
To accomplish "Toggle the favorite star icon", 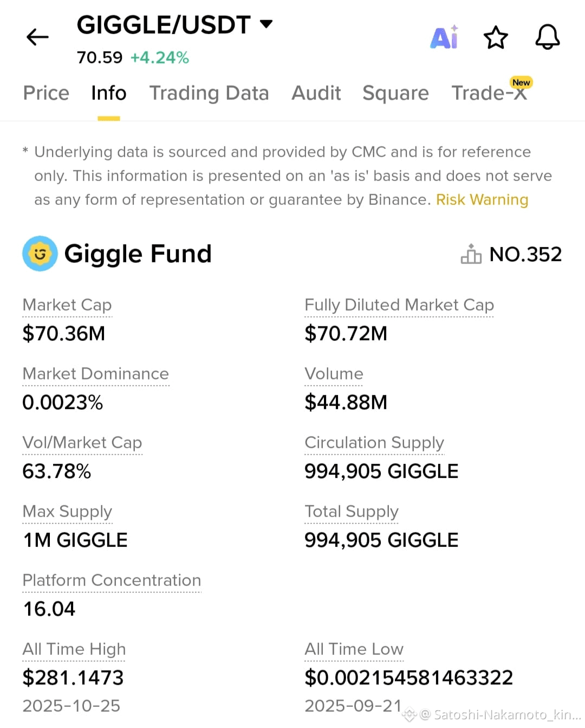I will tap(496, 37).
